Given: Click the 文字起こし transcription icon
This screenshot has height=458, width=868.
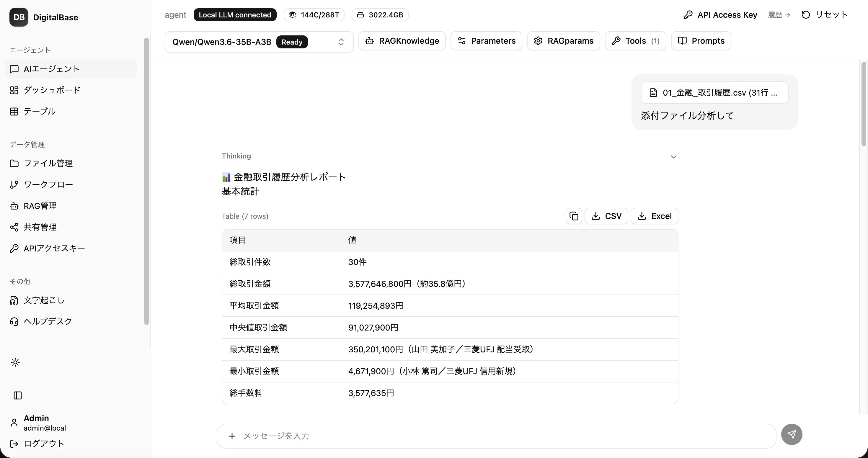Looking at the screenshot, I should point(14,300).
